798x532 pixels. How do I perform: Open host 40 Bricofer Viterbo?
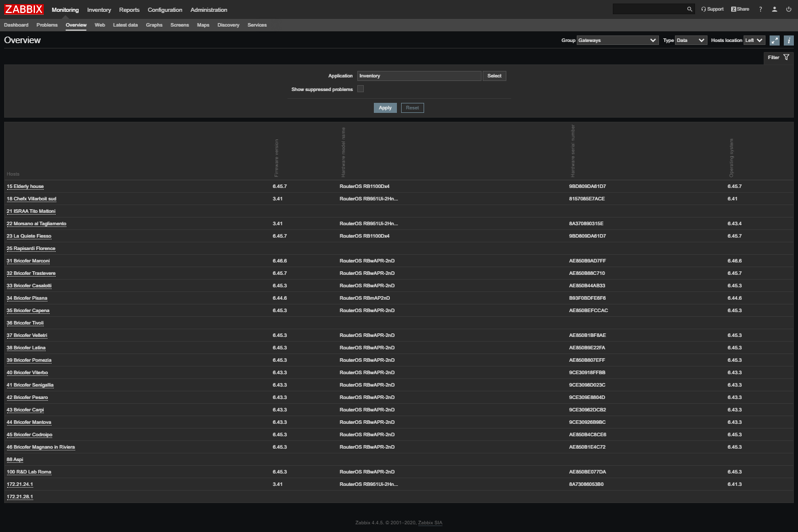(27, 372)
